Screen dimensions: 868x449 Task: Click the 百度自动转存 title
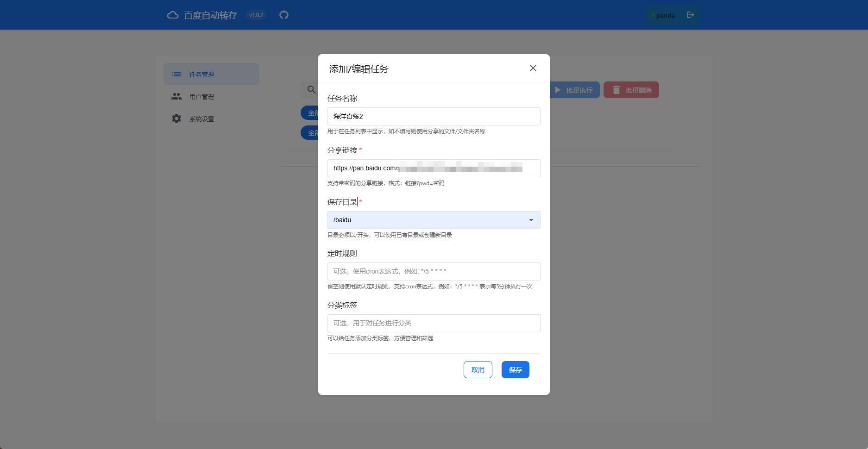[x=210, y=15]
